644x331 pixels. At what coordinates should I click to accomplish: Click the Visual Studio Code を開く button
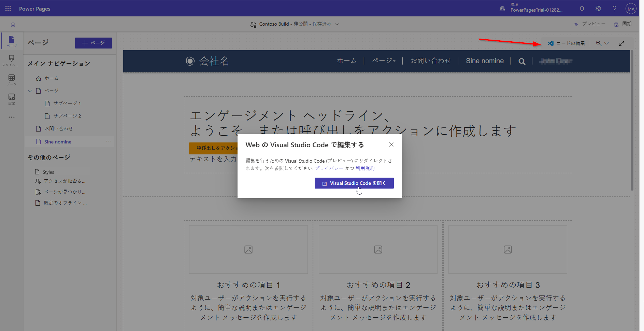[x=354, y=183]
